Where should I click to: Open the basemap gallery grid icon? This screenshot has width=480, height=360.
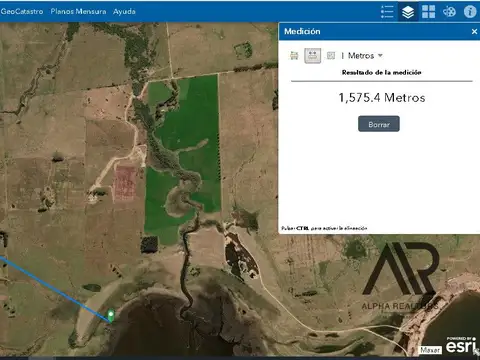[x=428, y=12]
